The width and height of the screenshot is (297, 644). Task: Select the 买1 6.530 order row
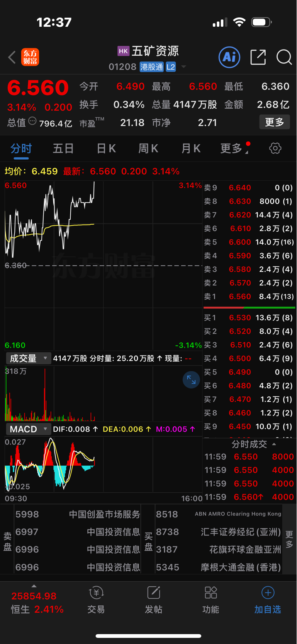tap(249, 318)
